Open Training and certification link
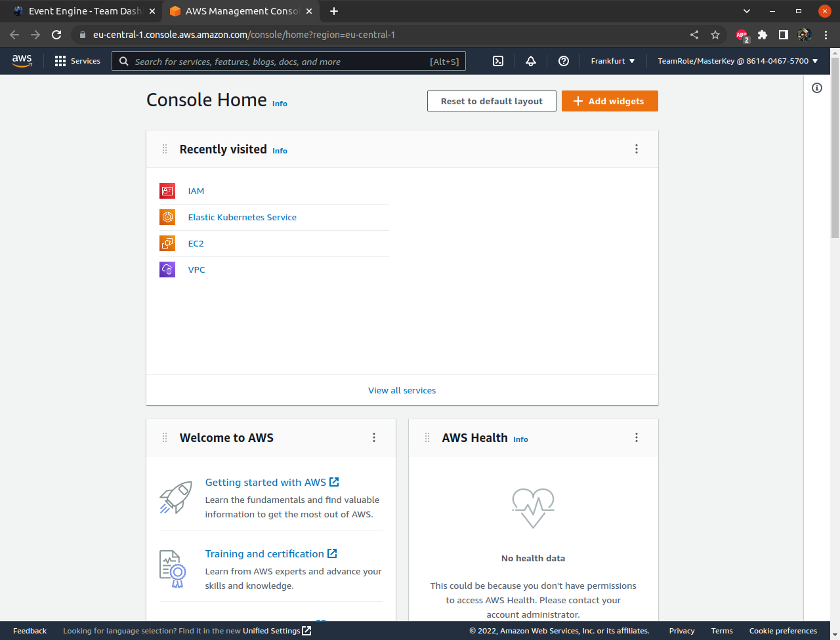 (270, 553)
